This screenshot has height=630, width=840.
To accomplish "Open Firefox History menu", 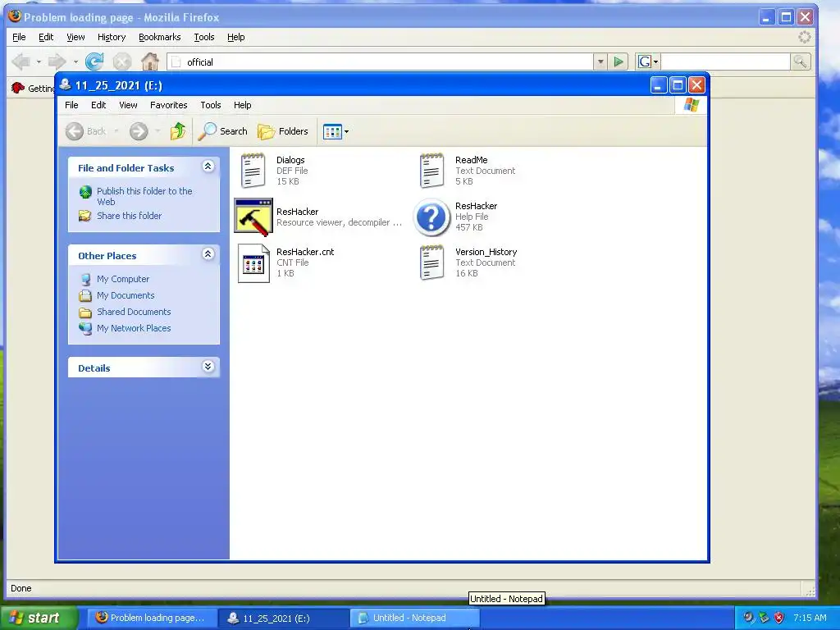I will (112, 37).
